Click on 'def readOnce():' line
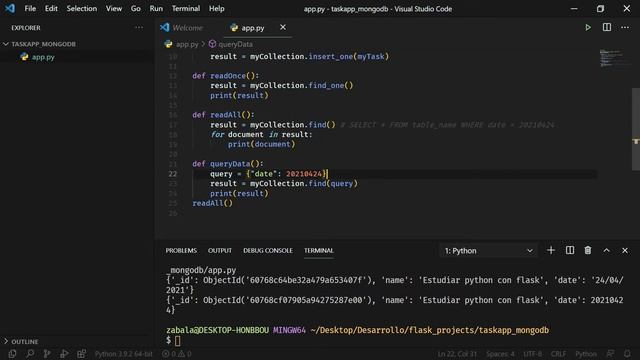This screenshot has height=360, width=640. click(225, 76)
